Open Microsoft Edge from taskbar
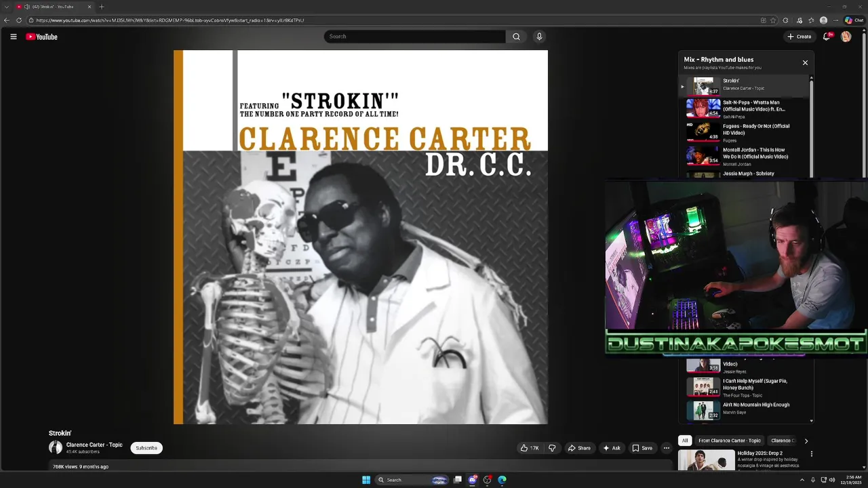Screen dimensions: 868x488 pos(502,480)
